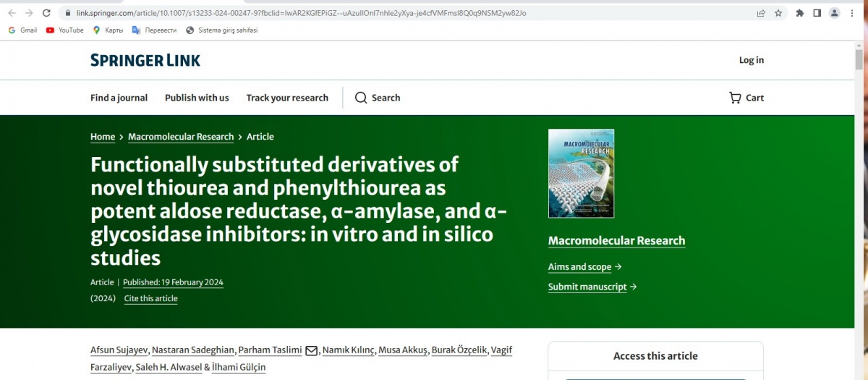This screenshot has width=868, height=380.
Task: Go to Macromolecular Research breadcrumb
Action: click(181, 137)
